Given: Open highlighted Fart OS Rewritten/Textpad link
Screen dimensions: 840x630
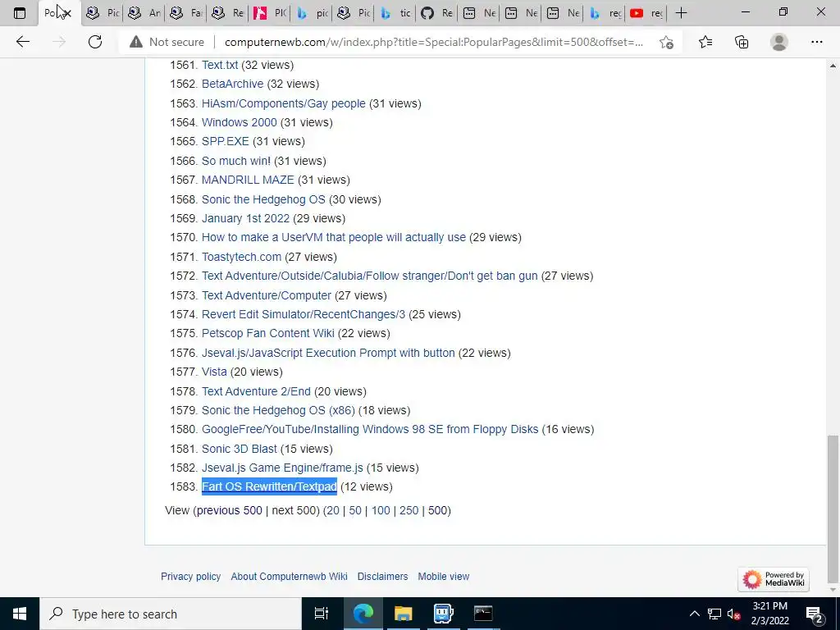Looking at the screenshot, I should (x=269, y=486).
